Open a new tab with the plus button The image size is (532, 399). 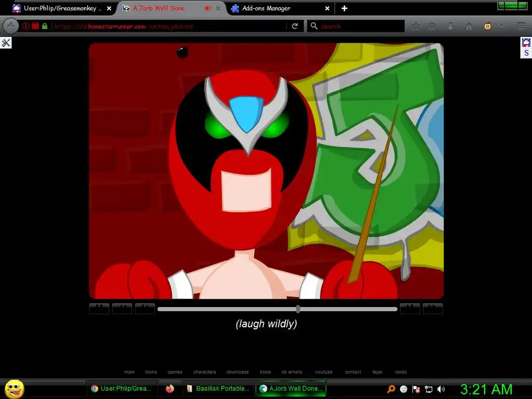(344, 8)
